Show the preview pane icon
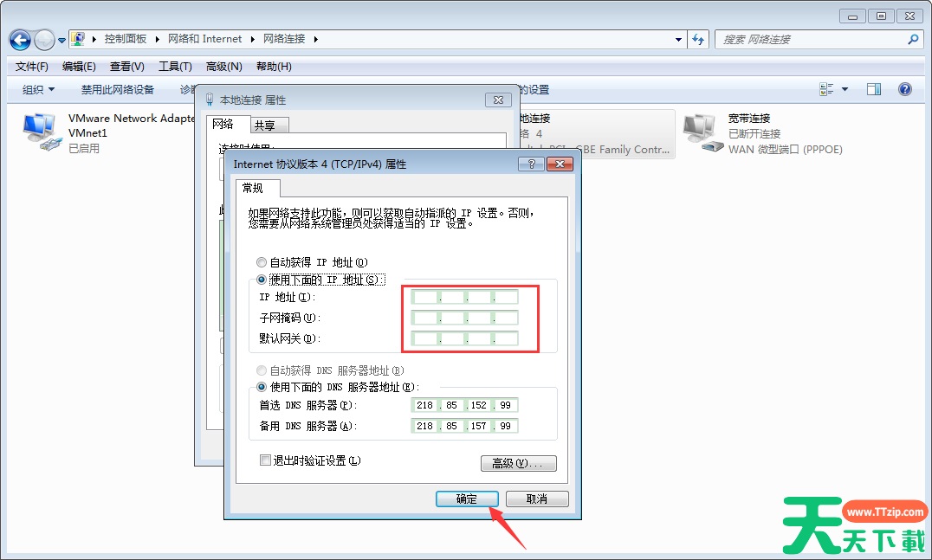The height and width of the screenshot is (560, 932). pos(873,88)
